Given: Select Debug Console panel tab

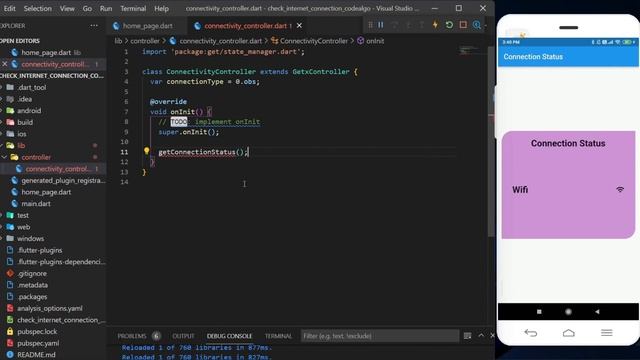Looking at the screenshot, I should tap(229, 336).
